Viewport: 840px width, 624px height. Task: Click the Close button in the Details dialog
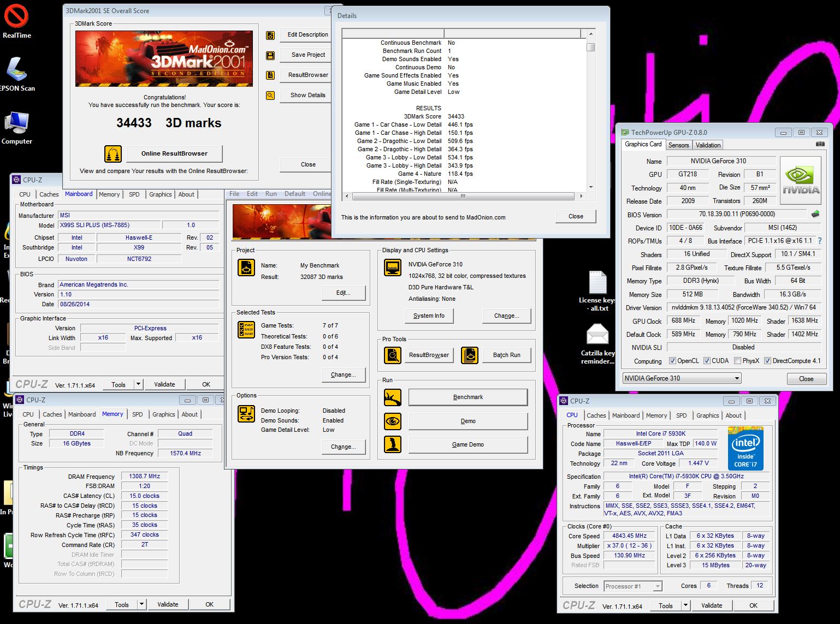[x=576, y=216]
